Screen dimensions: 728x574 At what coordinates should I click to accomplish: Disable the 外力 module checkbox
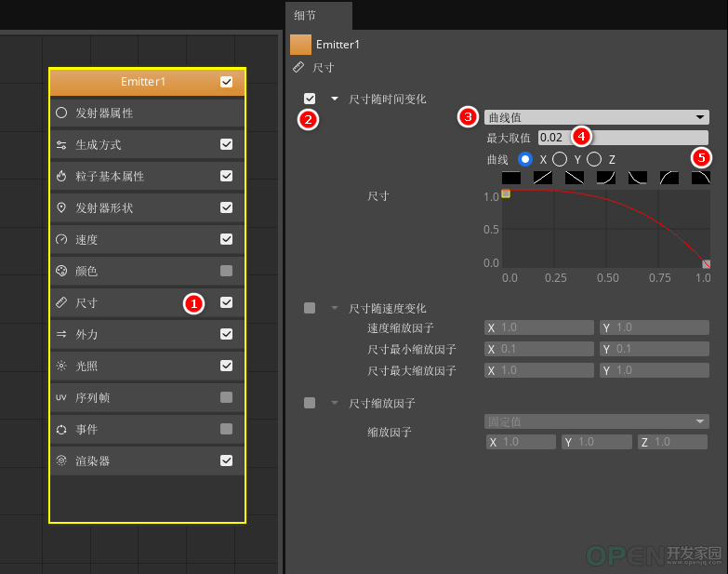click(x=226, y=334)
